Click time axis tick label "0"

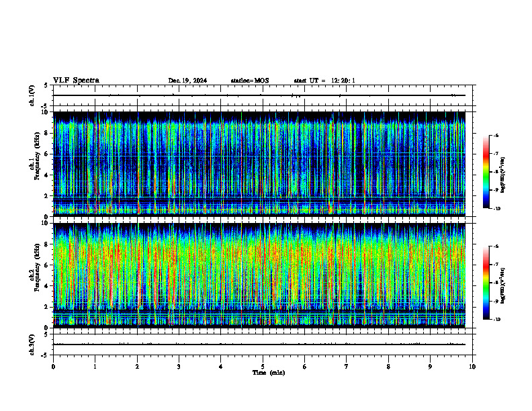(53, 367)
